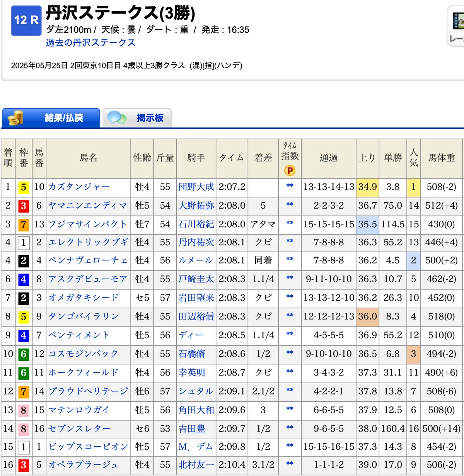Open horse ペンナヴェローチェ page
Viewport: 464px width, 476px height.
pos(88,260)
